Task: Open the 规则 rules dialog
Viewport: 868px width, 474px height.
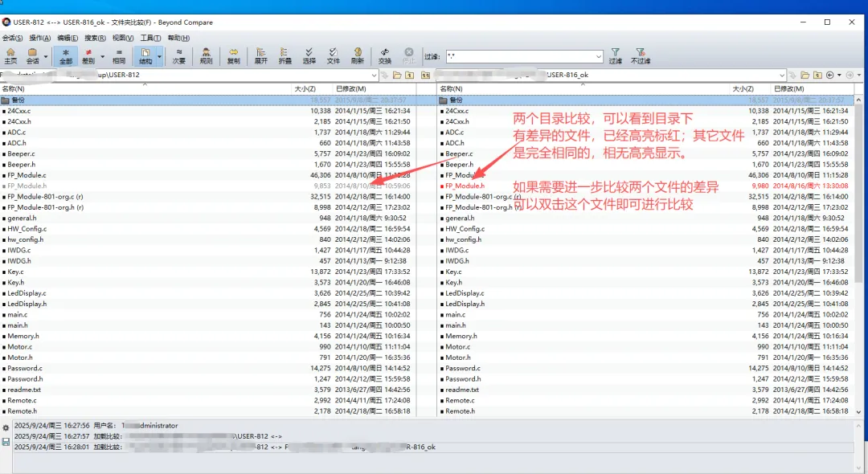Action: click(206, 56)
